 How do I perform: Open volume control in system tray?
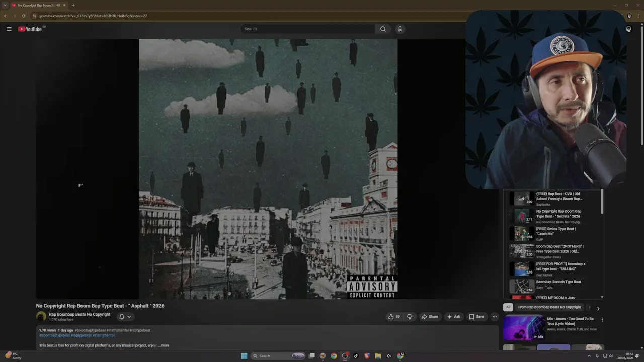click(611, 356)
